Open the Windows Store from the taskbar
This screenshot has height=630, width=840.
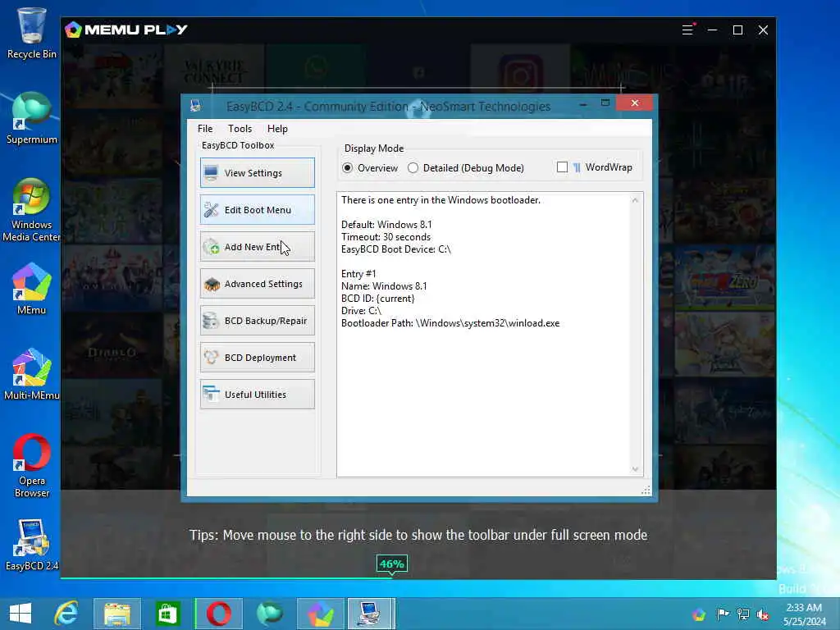pyautogui.click(x=167, y=614)
